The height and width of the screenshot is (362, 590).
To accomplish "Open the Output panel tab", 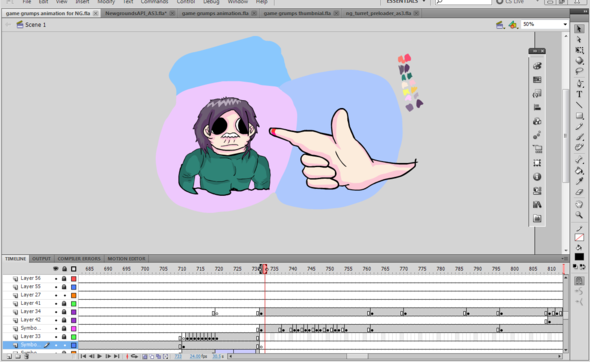I will pos(41,259).
